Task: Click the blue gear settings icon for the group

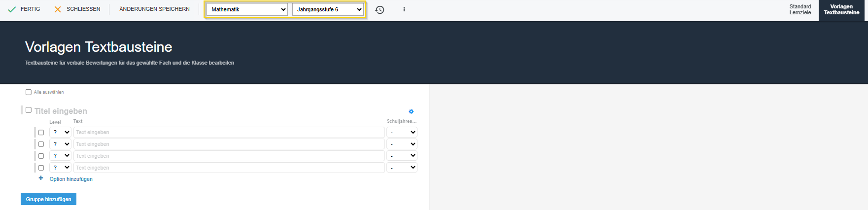Action: (411, 111)
